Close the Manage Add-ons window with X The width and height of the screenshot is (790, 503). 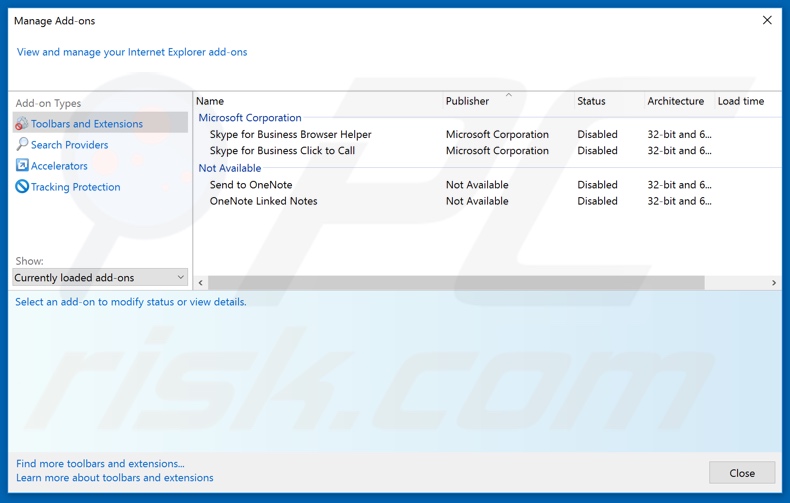tap(767, 20)
